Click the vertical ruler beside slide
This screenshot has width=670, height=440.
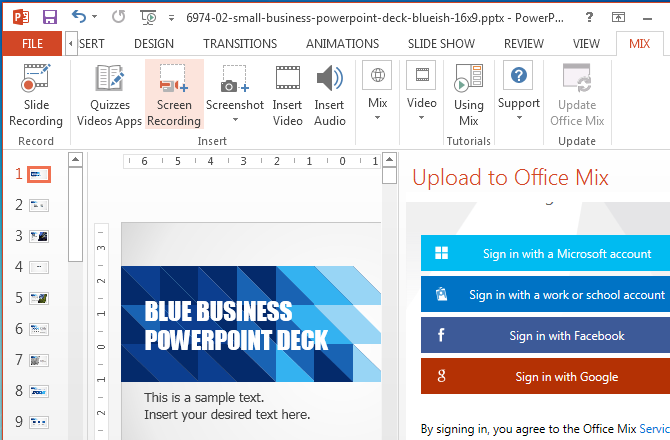[101, 331]
